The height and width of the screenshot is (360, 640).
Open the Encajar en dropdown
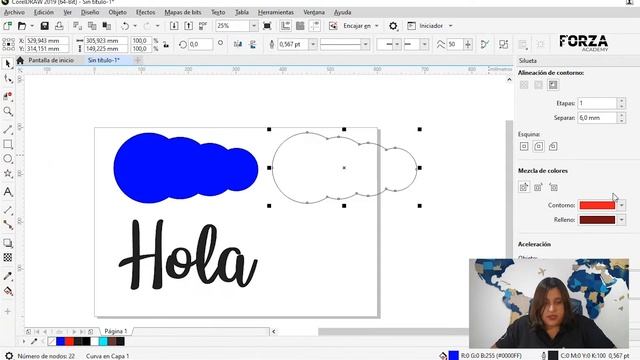click(x=376, y=26)
